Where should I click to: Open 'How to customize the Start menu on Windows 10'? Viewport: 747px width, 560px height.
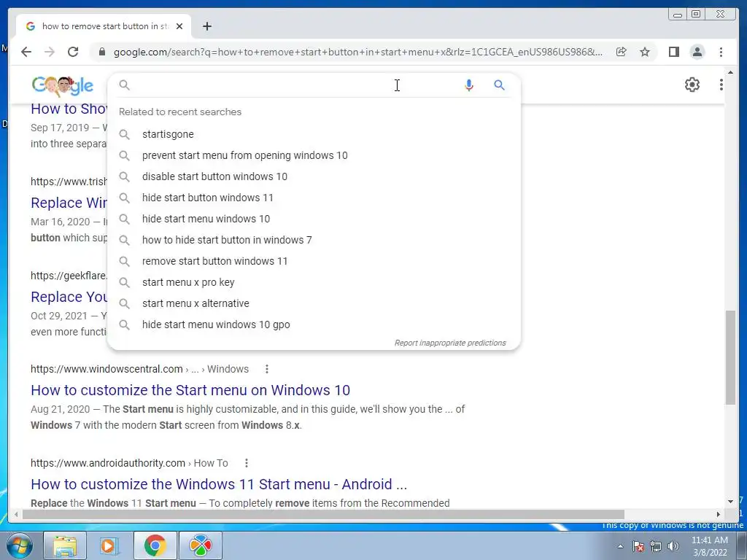point(190,390)
